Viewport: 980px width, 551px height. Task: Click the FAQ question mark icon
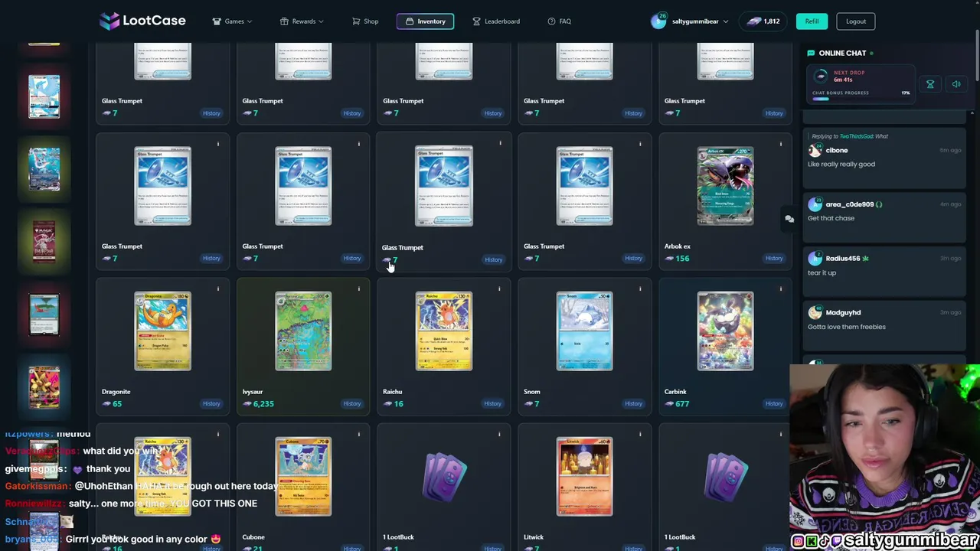click(x=551, y=21)
